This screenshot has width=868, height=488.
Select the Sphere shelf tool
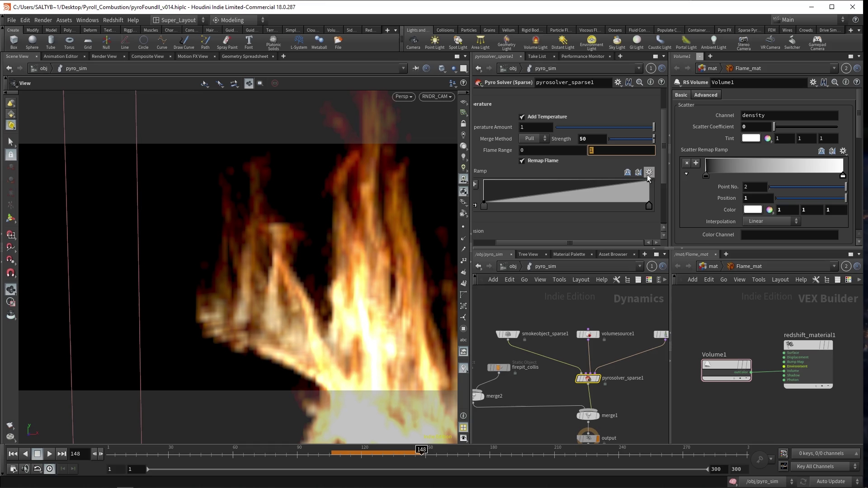[32, 42]
